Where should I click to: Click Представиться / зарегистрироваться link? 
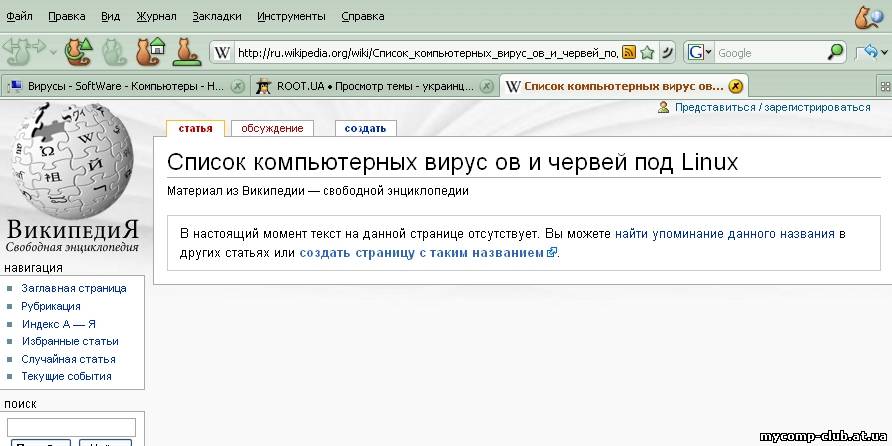773,107
